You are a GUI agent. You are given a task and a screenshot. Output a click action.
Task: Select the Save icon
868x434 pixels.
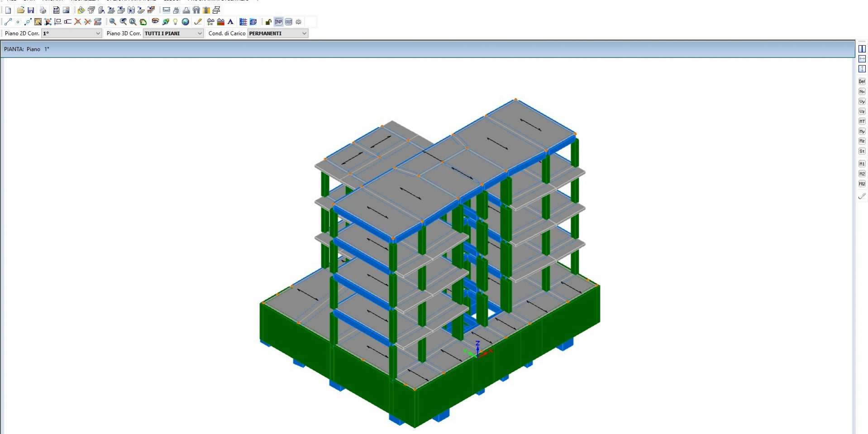(x=31, y=10)
